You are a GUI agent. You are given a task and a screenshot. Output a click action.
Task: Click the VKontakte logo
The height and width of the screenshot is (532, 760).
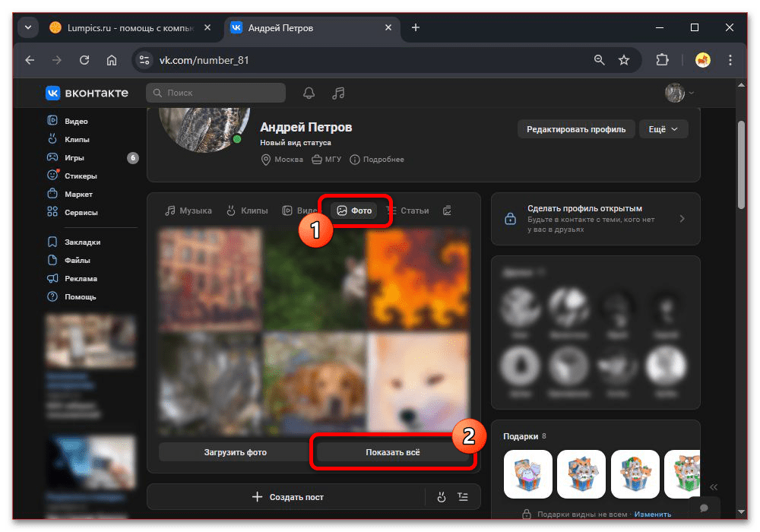point(87,93)
